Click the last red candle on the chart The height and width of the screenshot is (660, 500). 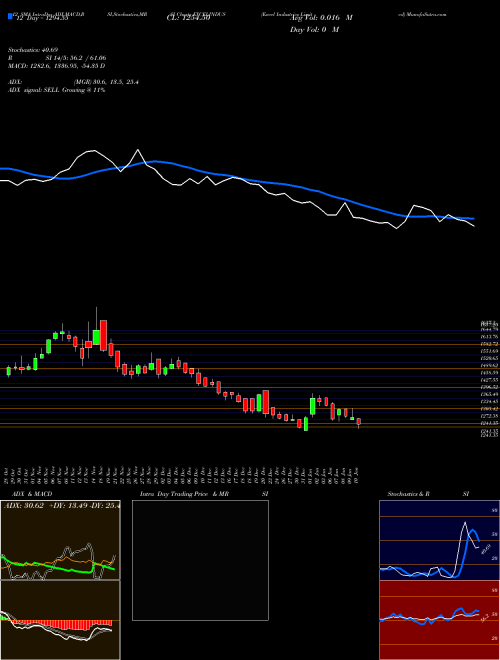tap(359, 421)
